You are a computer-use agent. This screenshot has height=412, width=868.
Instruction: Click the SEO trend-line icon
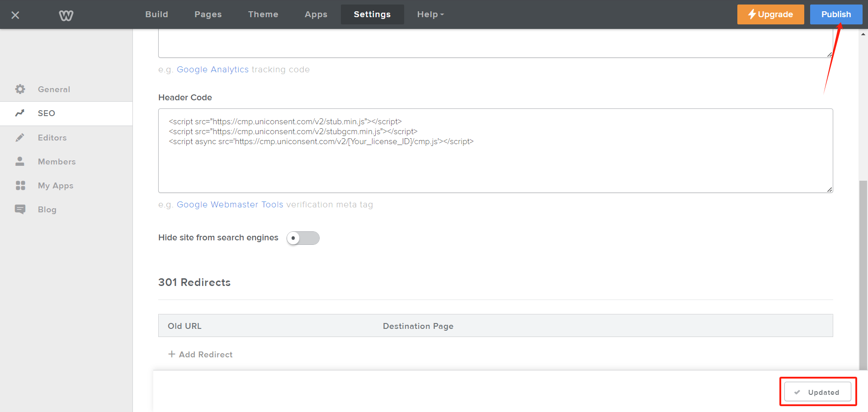tap(20, 113)
